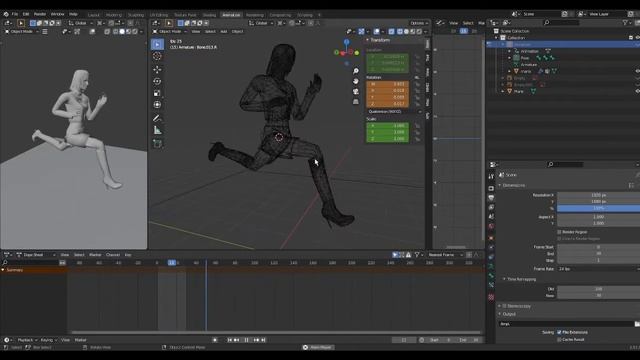
Task: Select the Measure tool
Action: [x=157, y=131]
